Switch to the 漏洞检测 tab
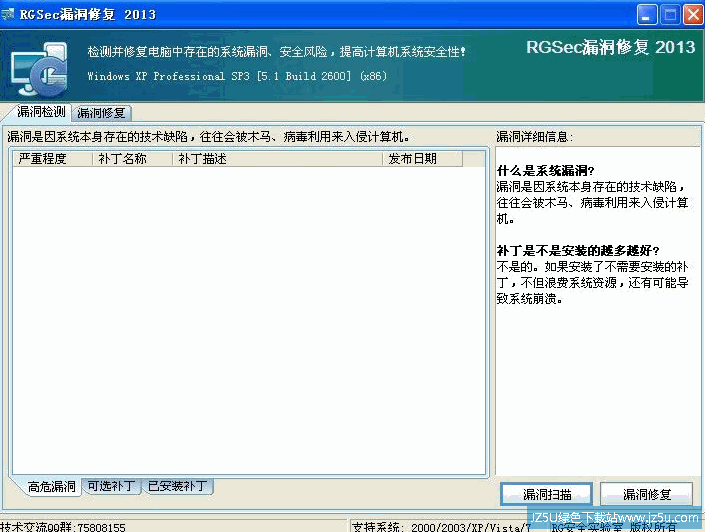Viewport: 705px width, 532px height. tap(41, 112)
